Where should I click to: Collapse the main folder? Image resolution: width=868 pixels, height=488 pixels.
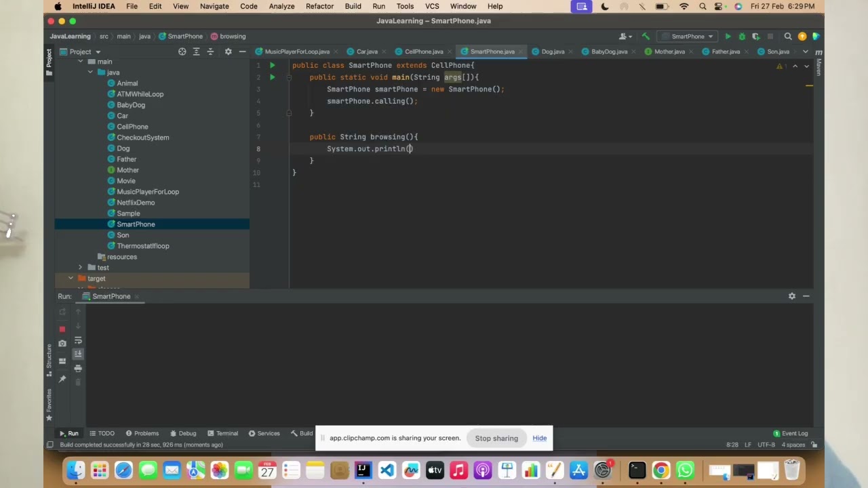click(81, 62)
